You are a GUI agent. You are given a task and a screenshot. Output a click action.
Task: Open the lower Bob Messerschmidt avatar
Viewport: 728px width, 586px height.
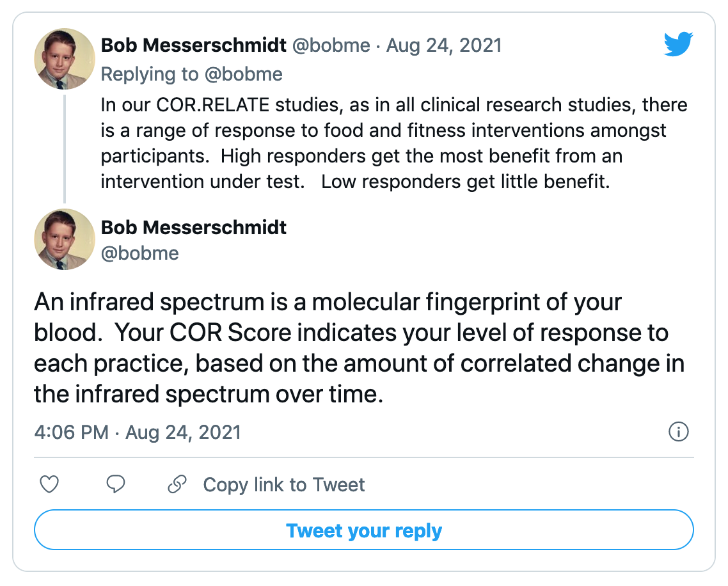(x=65, y=240)
